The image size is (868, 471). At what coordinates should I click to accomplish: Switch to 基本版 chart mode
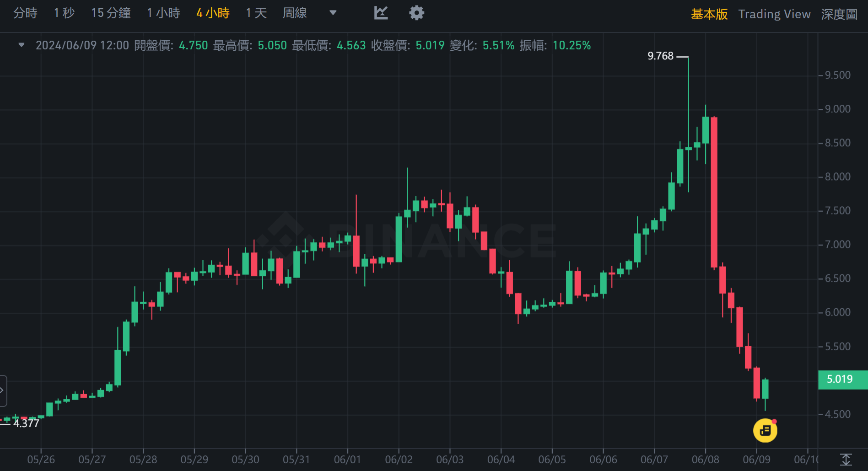pyautogui.click(x=709, y=14)
